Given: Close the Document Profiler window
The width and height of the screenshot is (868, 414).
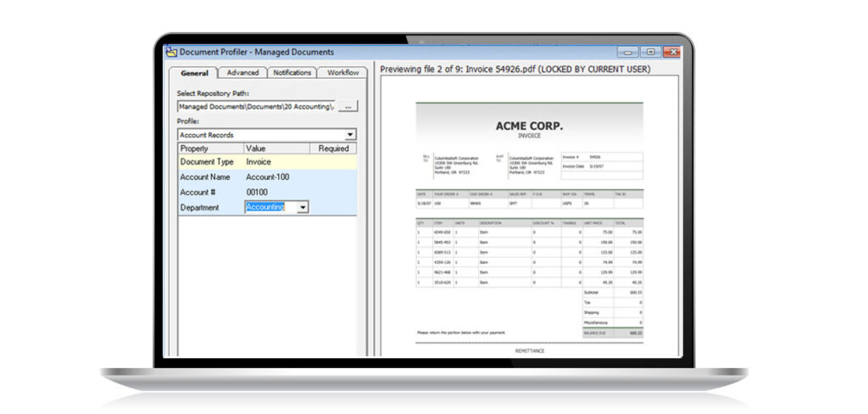Looking at the screenshot, I should [671, 52].
